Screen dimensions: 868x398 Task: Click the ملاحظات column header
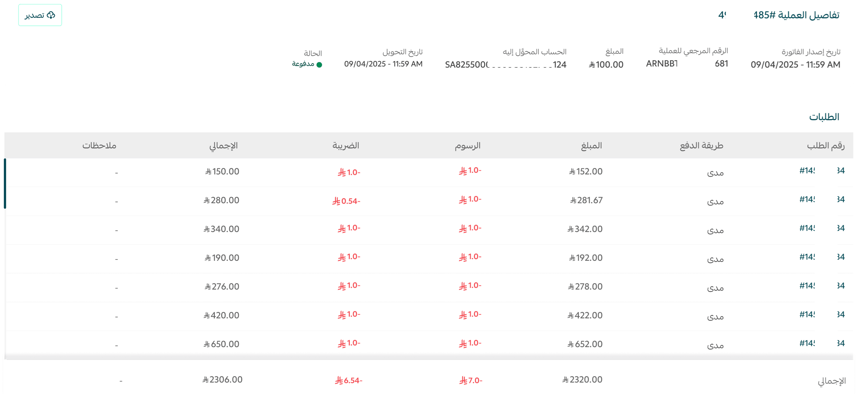[99, 146]
